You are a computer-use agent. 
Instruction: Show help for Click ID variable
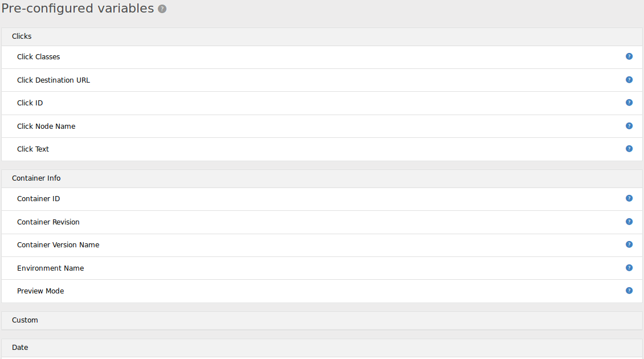[x=629, y=103]
